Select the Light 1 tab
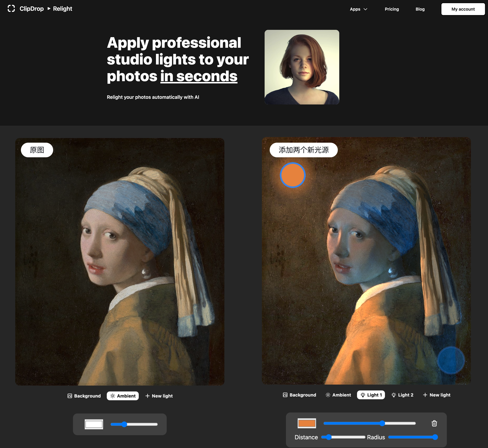488x448 pixels. click(x=371, y=395)
